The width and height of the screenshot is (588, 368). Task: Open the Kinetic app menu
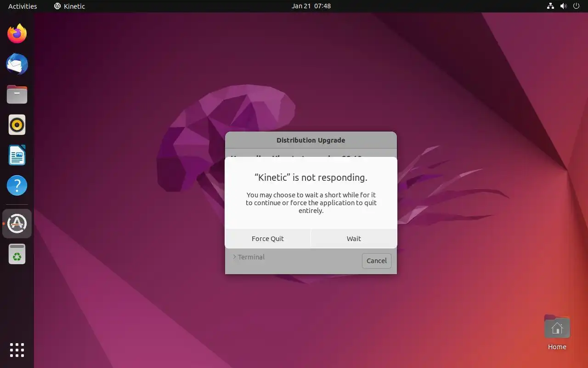(x=69, y=6)
